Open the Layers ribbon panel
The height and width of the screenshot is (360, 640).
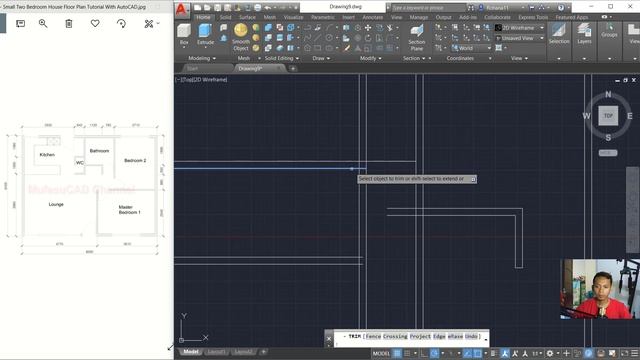pos(584,33)
